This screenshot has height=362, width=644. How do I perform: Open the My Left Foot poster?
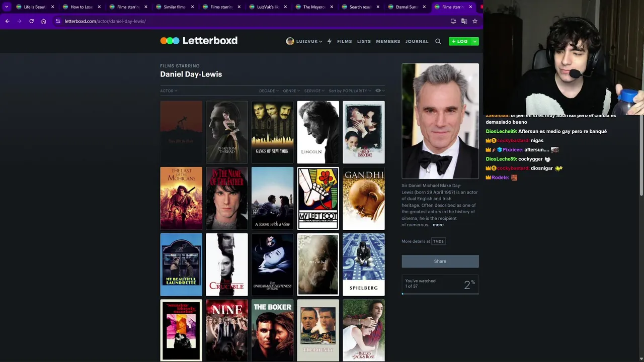318,199
